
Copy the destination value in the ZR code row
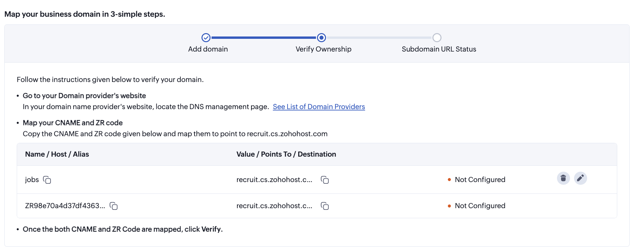tap(325, 206)
